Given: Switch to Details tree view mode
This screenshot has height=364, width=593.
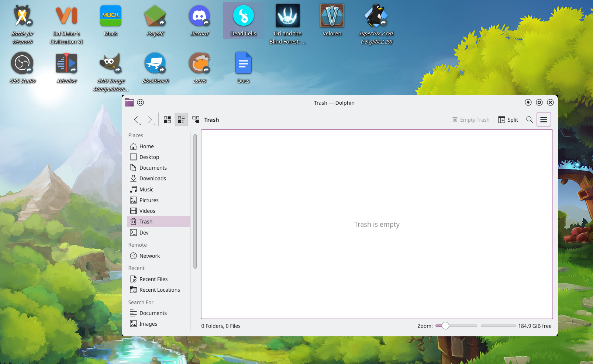Looking at the screenshot, I should coord(196,119).
